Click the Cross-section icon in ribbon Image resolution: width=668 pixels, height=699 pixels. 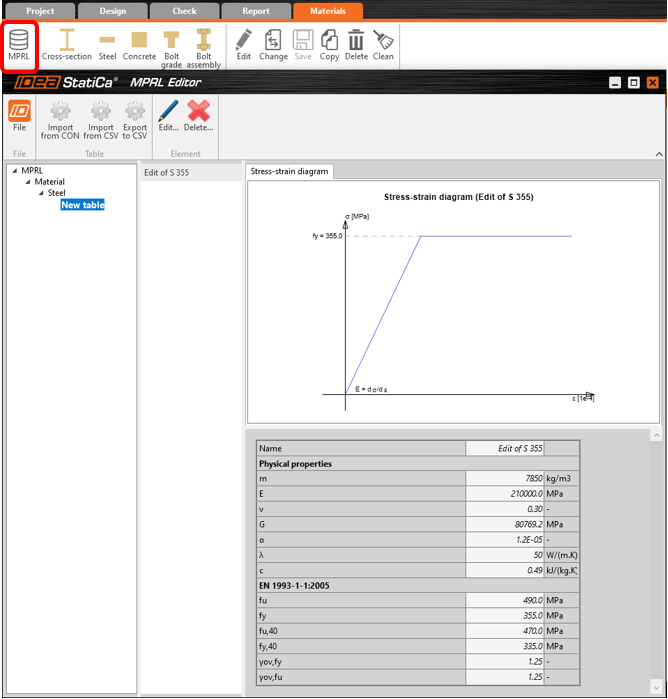(x=67, y=45)
